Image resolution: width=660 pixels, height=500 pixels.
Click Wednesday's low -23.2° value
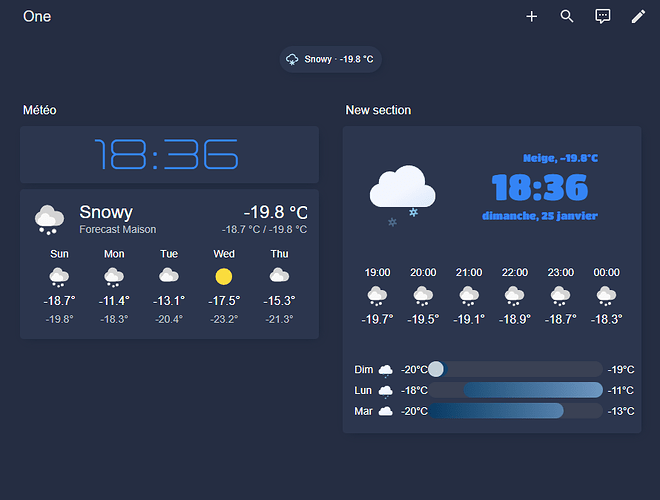pos(224,319)
